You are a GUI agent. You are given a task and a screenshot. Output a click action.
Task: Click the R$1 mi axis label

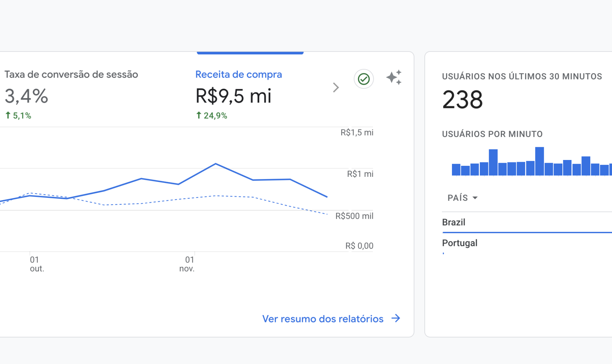point(360,174)
